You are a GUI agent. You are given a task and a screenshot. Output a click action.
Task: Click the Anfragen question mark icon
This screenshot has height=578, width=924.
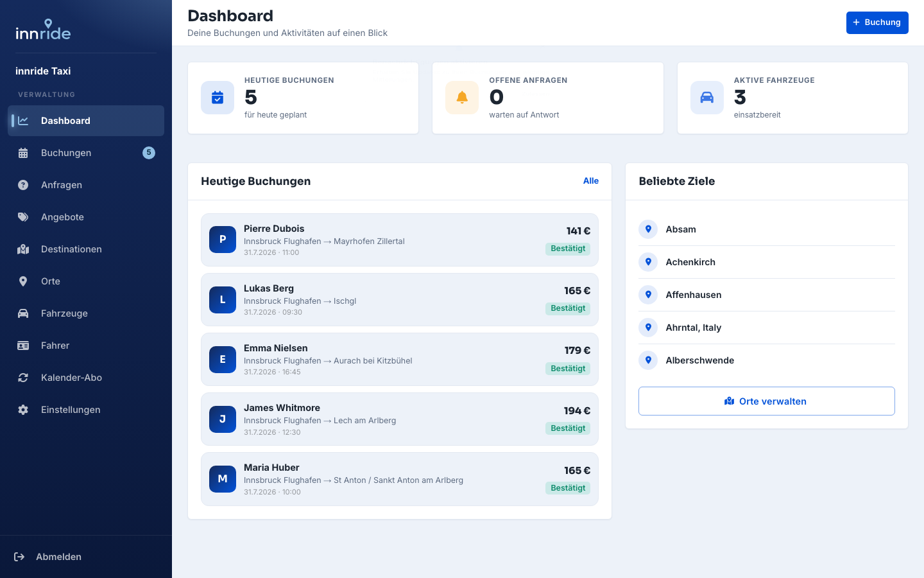coord(23,185)
